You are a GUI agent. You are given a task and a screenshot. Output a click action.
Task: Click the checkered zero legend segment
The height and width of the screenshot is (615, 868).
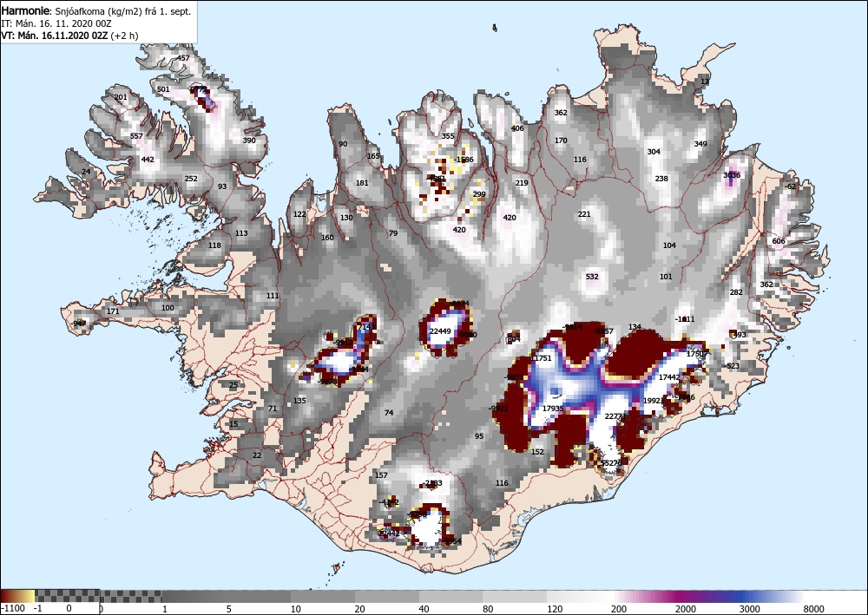[x=99, y=596]
